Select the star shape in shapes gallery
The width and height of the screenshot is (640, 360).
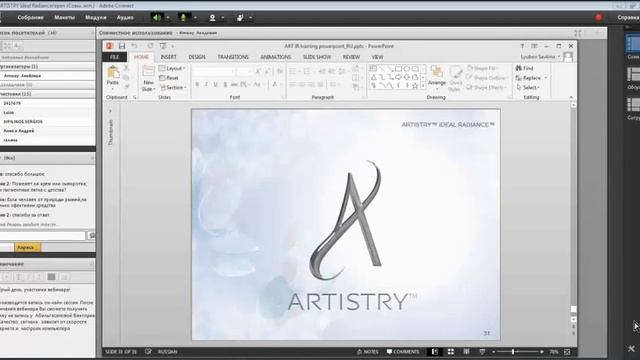(415, 86)
